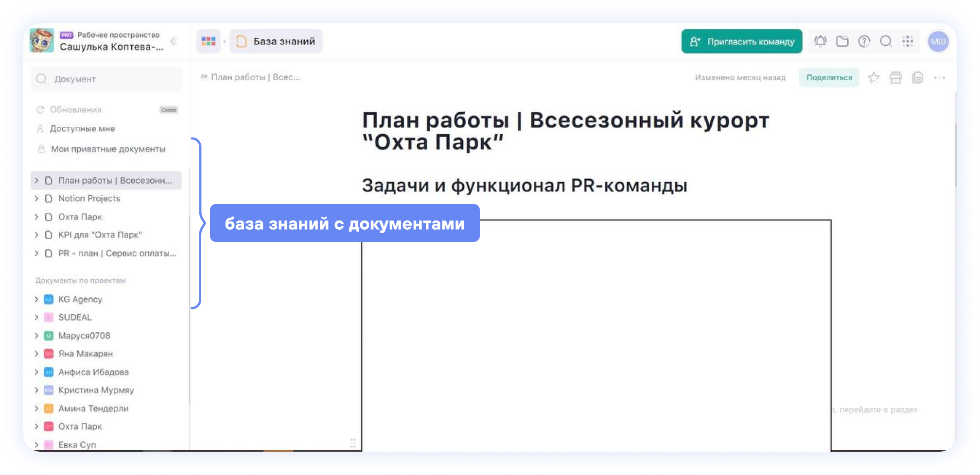This screenshot has width=980, height=475.
Task: Open the apps grid icon
Action: [x=908, y=41]
